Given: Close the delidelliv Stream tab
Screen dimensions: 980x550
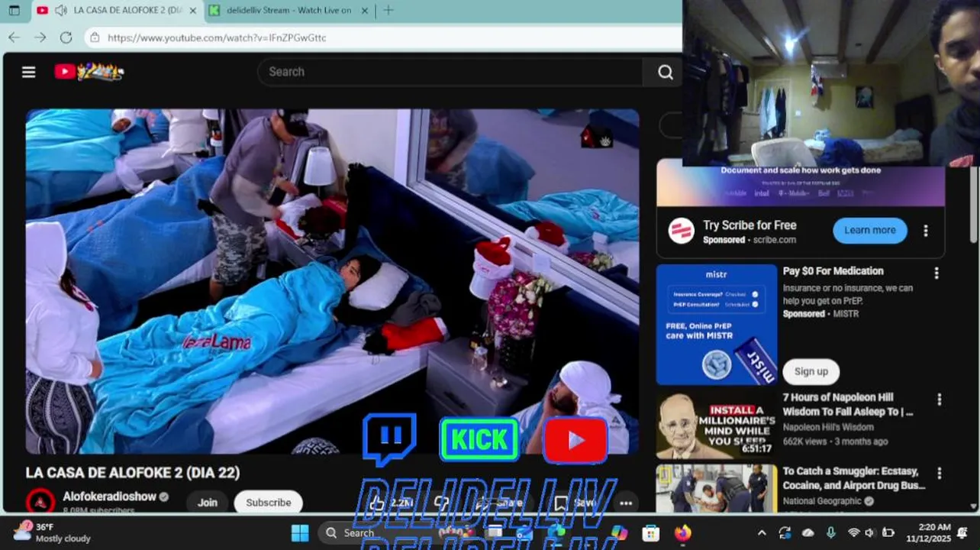Looking at the screenshot, I should pos(364,11).
